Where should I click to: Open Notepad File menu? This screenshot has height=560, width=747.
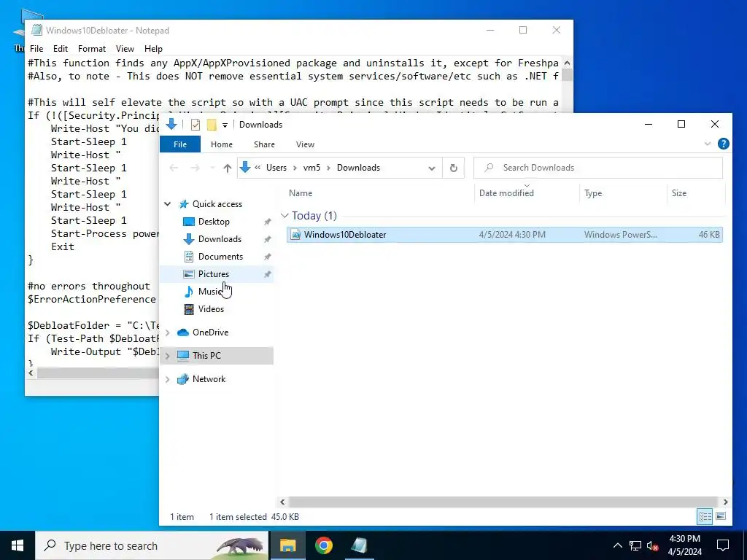36,49
